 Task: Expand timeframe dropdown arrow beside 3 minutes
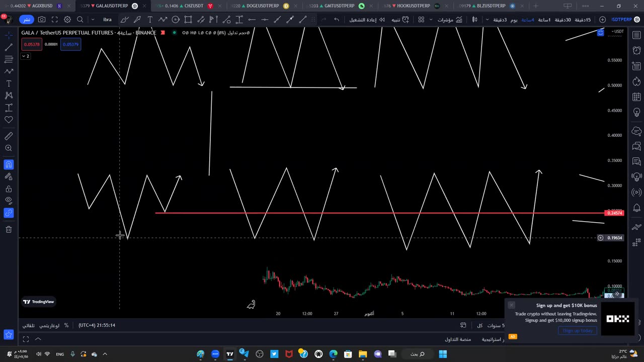(x=487, y=20)
